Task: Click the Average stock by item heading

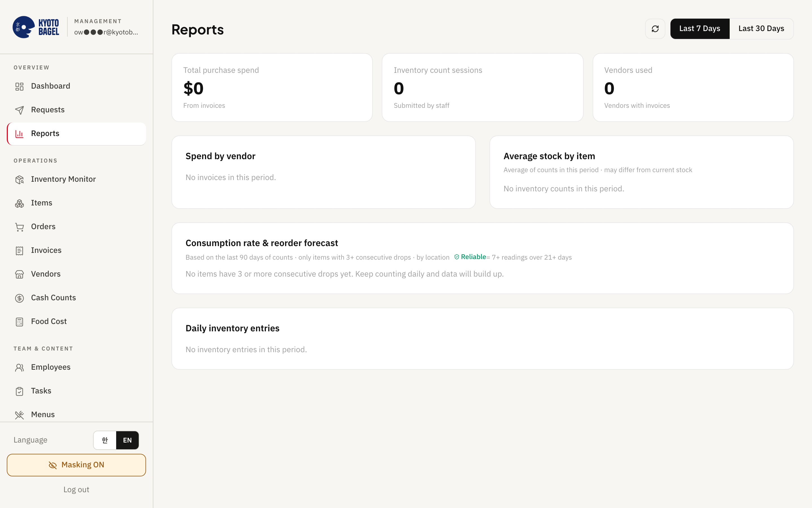Action: click(x=549, y=156)
